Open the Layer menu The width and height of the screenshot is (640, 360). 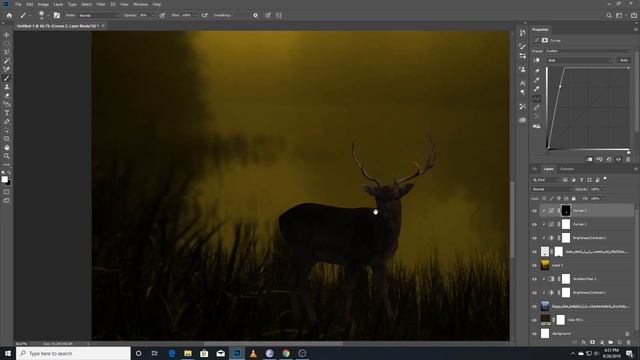pos(58,4)
